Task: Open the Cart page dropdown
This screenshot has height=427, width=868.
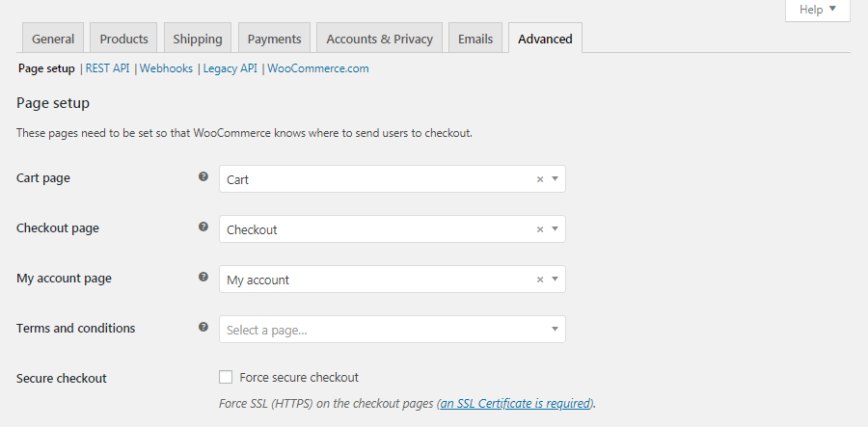Action: tap(386, 179)
